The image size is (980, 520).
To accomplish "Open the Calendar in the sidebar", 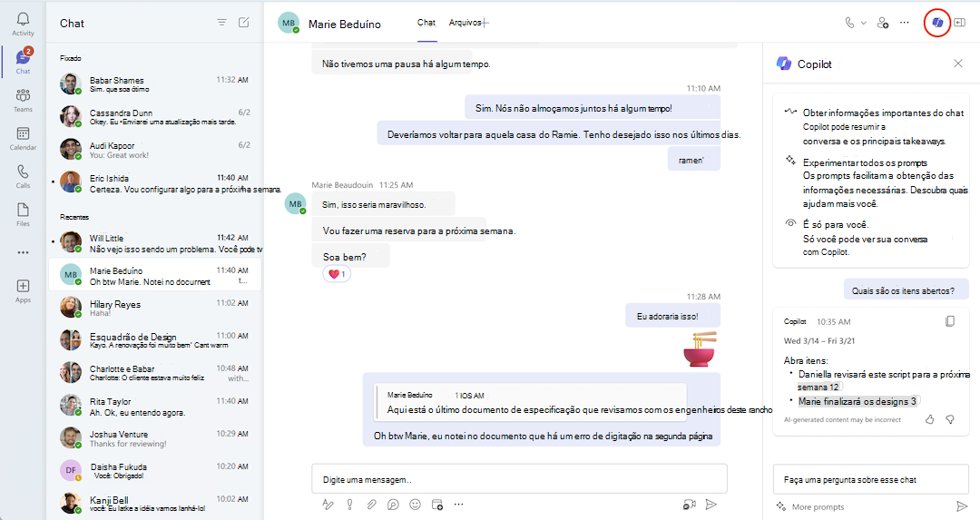I will [x=23, y=138].
